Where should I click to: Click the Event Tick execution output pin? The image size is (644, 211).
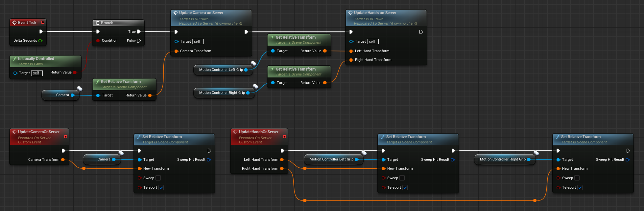click(41, 32)
